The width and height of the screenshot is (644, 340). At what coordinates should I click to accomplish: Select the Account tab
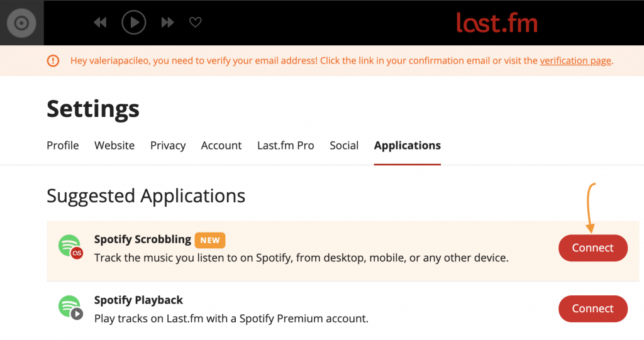[221, 145]
